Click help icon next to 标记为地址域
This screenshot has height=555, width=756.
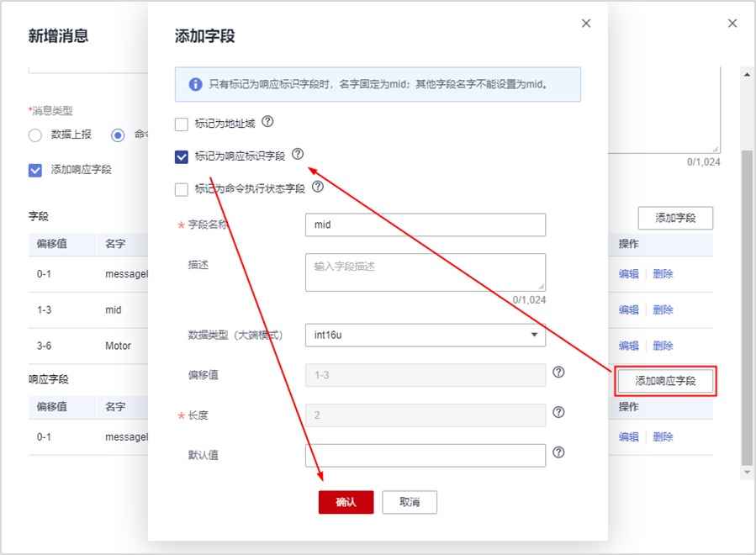pos(267,122)
